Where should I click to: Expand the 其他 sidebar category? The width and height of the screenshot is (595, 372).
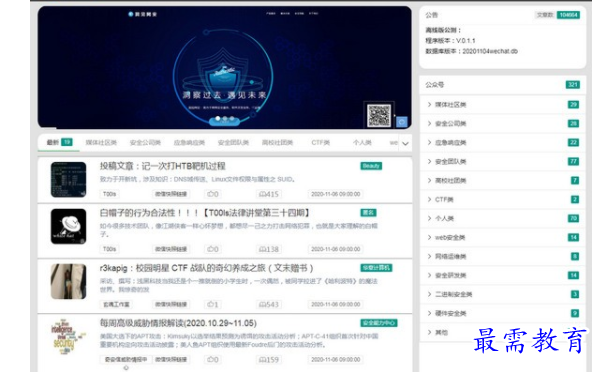click(x=502, y=332)
